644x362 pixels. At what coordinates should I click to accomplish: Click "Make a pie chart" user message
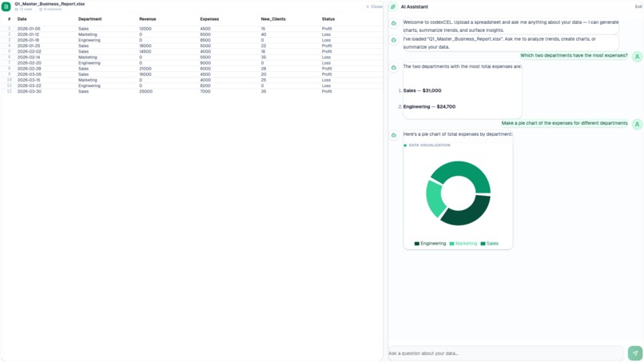pos(564,123)
